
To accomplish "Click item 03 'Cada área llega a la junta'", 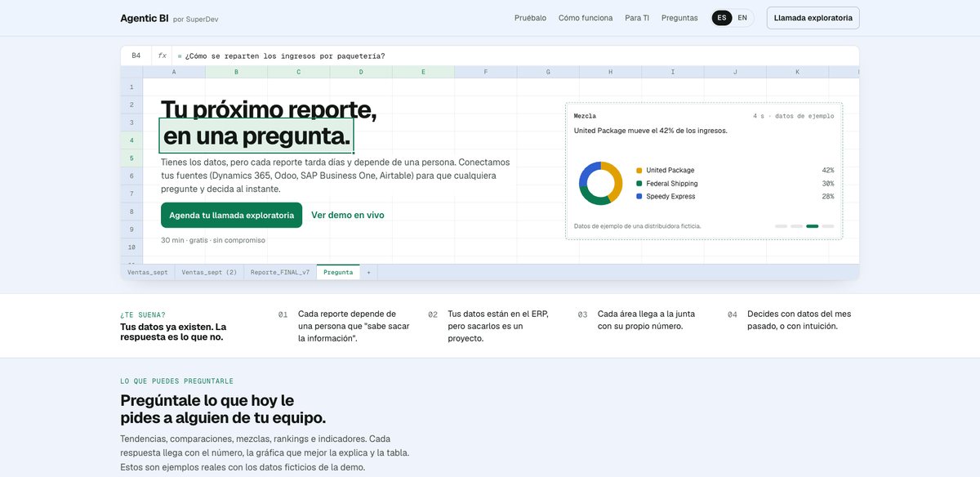I will tap(648, 319).
